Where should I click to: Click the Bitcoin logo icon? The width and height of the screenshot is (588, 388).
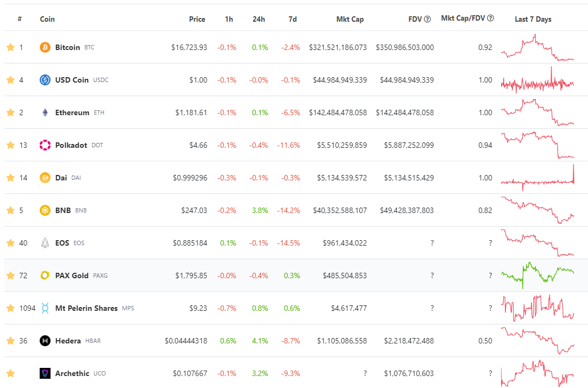[45, 47]
